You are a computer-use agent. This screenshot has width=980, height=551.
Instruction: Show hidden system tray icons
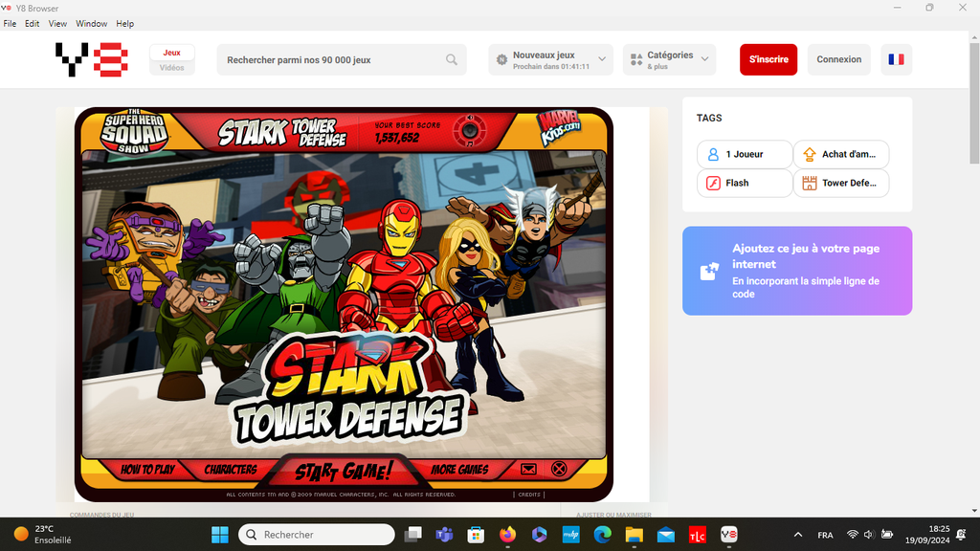(798, 535)
